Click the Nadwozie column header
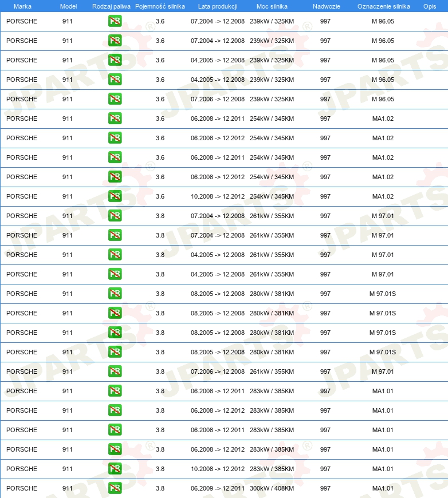This screenshot has width=448, height=498. (x=326, y=6)
